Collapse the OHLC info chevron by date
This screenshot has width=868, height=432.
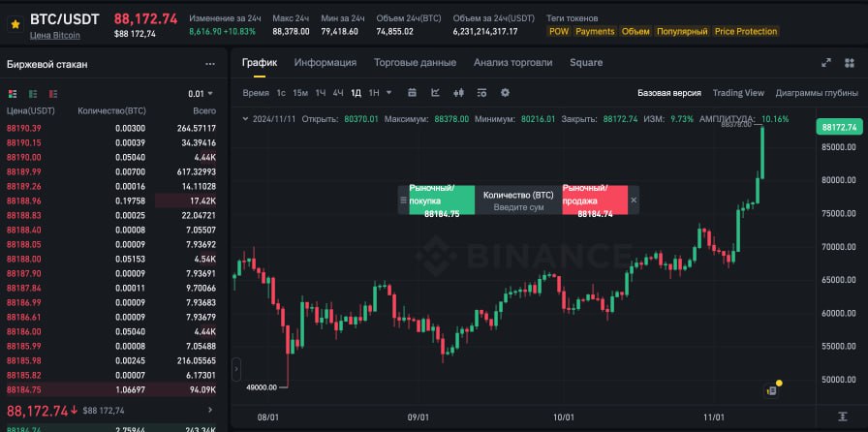(245, 119)
